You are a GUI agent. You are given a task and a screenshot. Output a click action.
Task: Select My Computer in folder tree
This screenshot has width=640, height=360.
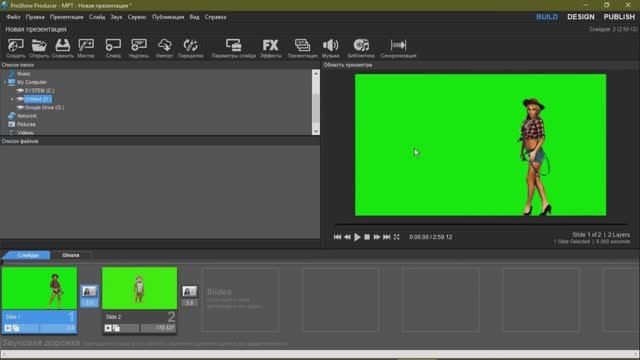[x=32, y=82]
